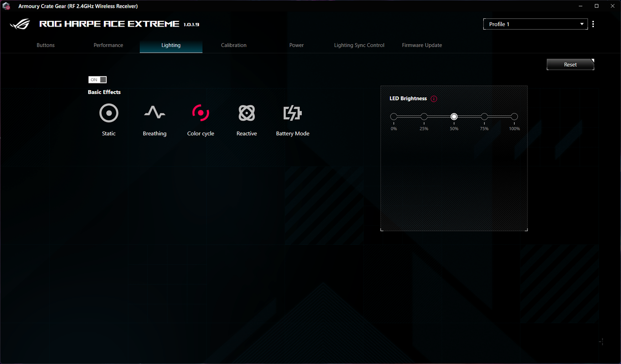Click the ROG logo in the header
This screenshot has height=364, width=621.
tap(20, 24)
